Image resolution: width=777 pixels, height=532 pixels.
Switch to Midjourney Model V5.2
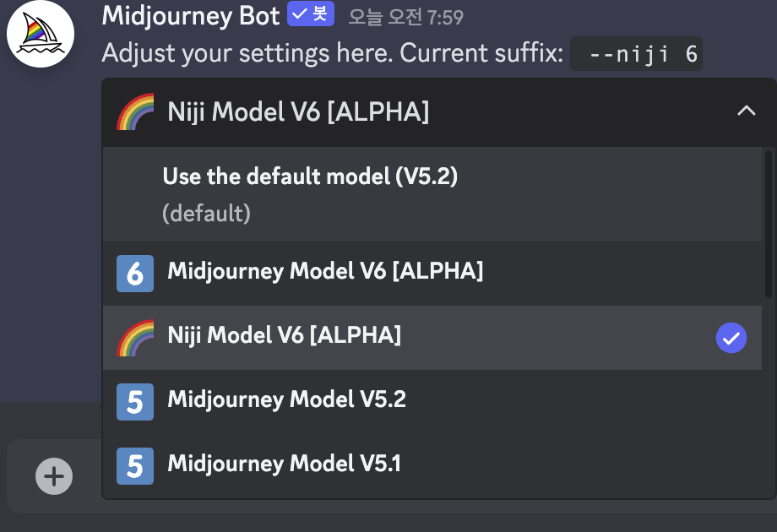tap(286, 399)
